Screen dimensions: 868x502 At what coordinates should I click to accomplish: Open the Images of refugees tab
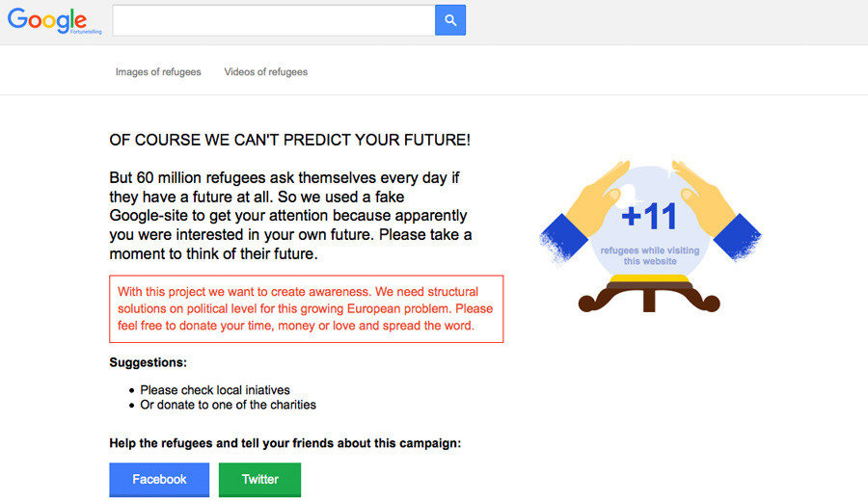[158, 72]
